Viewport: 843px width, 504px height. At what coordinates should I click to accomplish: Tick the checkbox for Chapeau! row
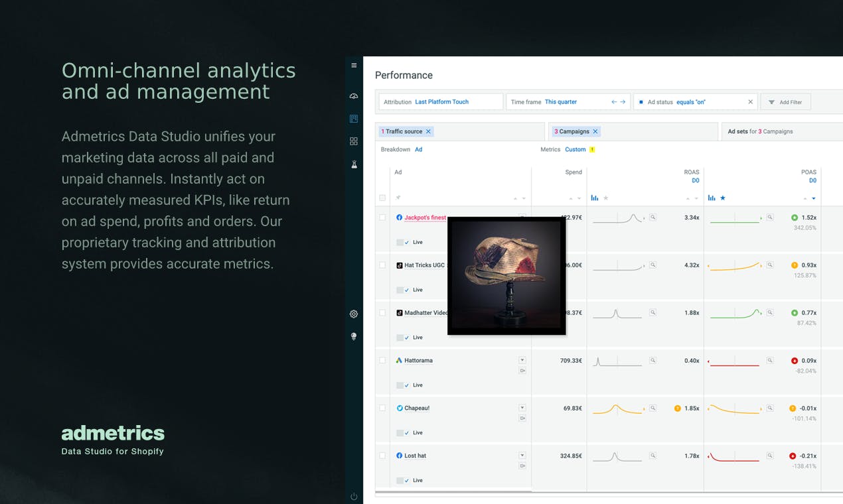[382, 409]
